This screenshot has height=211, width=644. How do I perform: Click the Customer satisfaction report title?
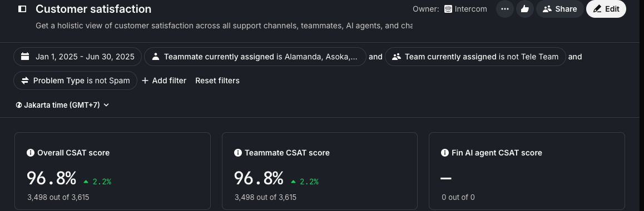click(x=93, y=9)
